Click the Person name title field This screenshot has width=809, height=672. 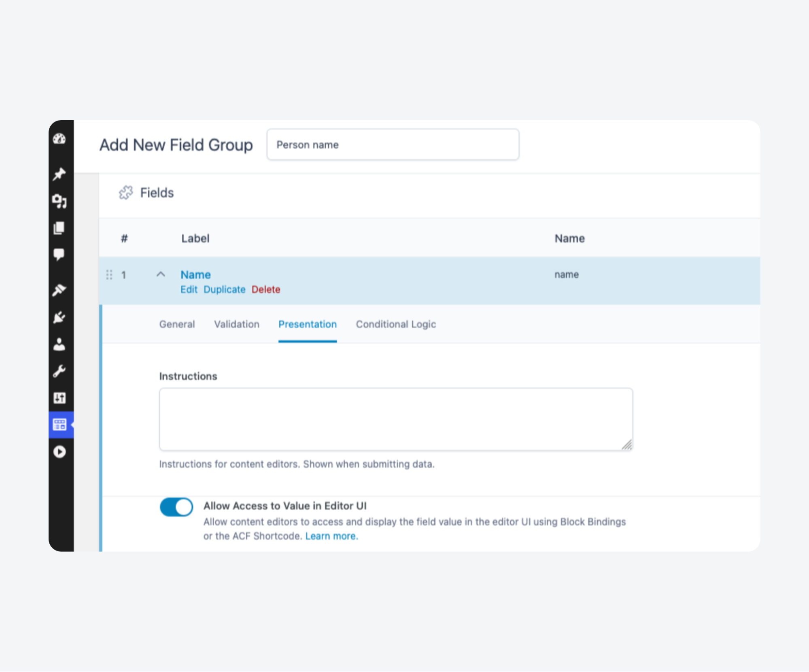(x=392, y=145)
